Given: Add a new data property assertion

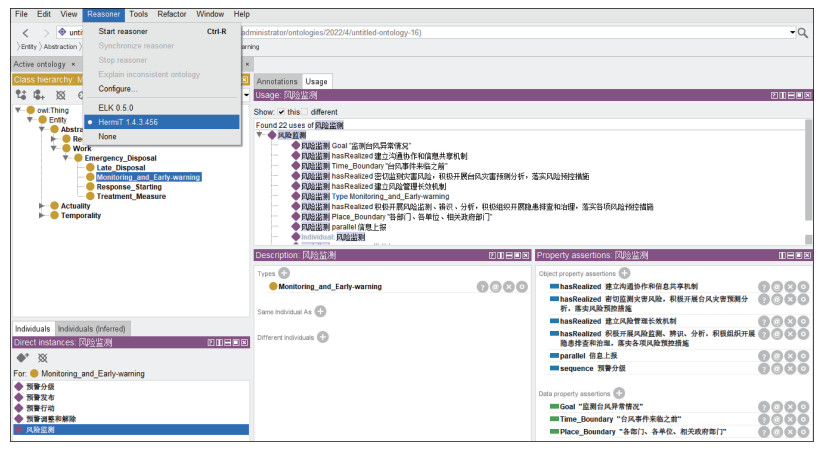Looking at the screenshot, I should [619, 393].
